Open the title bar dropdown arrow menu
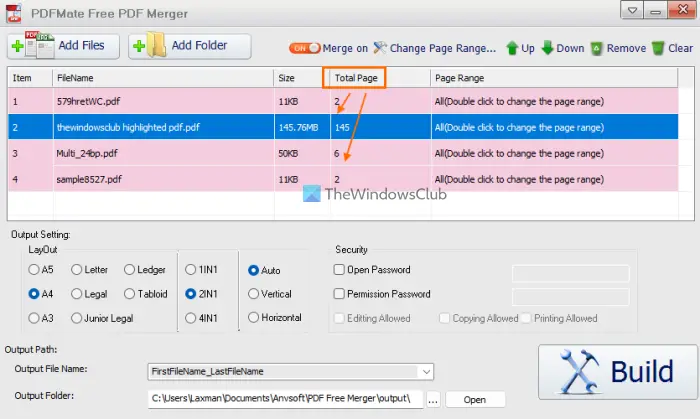Viewport: 700px width, 419px height. click(x=632, y=10)
